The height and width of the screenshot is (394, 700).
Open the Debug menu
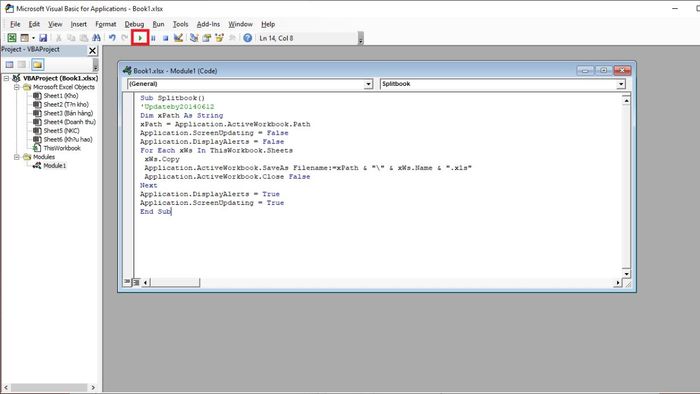(134, 24)
